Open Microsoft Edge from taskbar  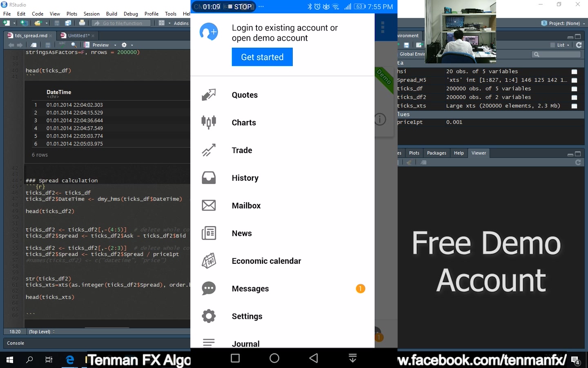tap(70, 360)
